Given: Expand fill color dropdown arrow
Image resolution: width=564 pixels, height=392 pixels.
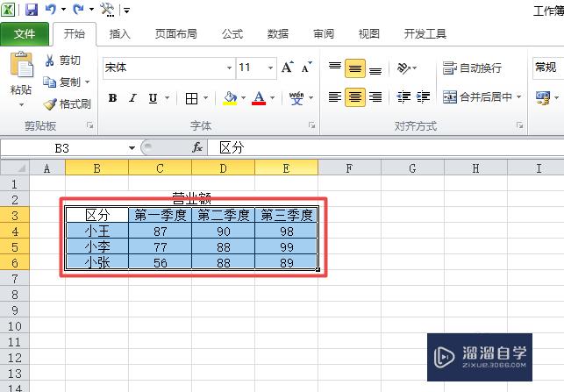Looking at the screenshot, I should 244,98.
